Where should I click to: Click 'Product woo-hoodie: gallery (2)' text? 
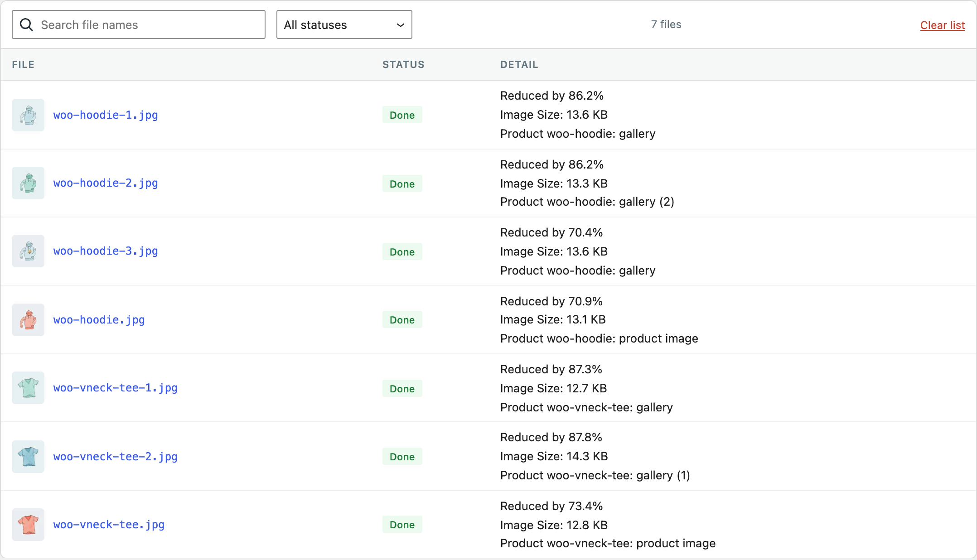(587, 202)
